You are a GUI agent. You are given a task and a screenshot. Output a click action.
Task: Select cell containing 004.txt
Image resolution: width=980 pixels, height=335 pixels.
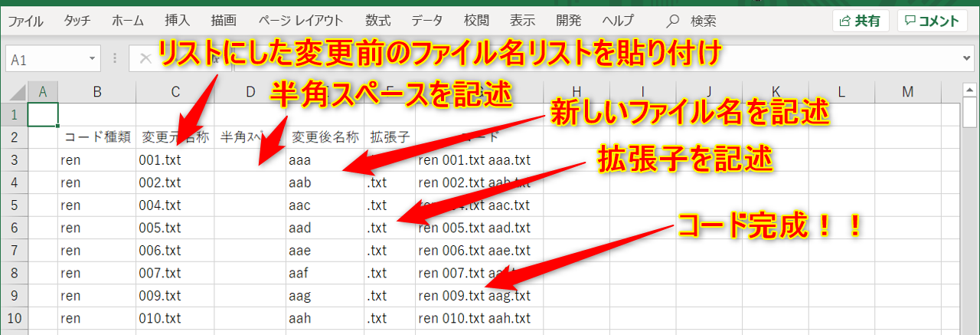tap(175, 205)
